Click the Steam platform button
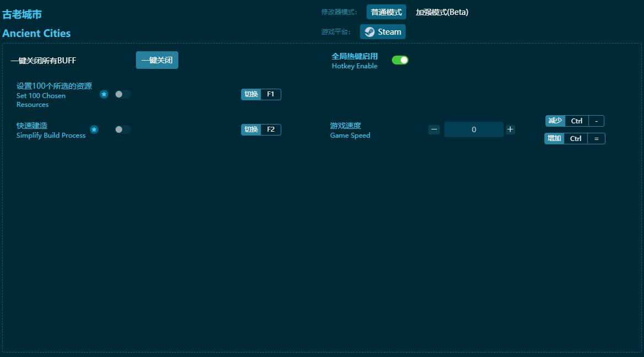The image size is (644, 357). click(383, 32)
